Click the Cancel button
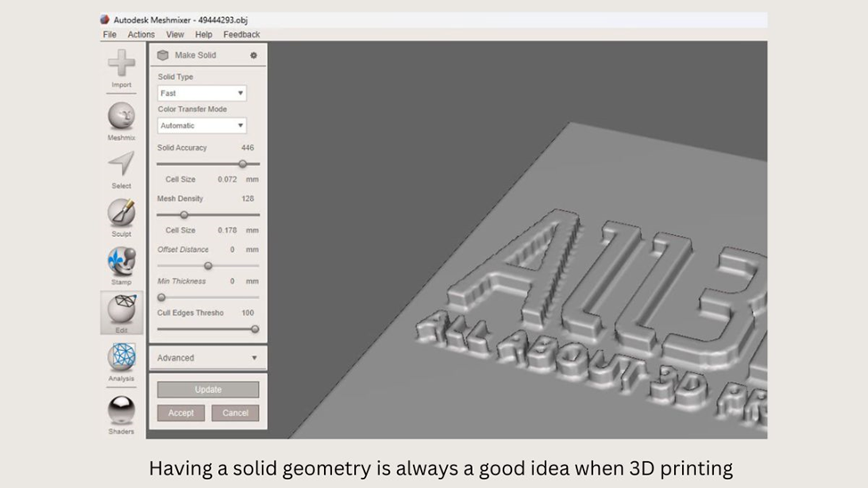The height and width of the screenshot is (488, 868). click(x=235, y=412)
